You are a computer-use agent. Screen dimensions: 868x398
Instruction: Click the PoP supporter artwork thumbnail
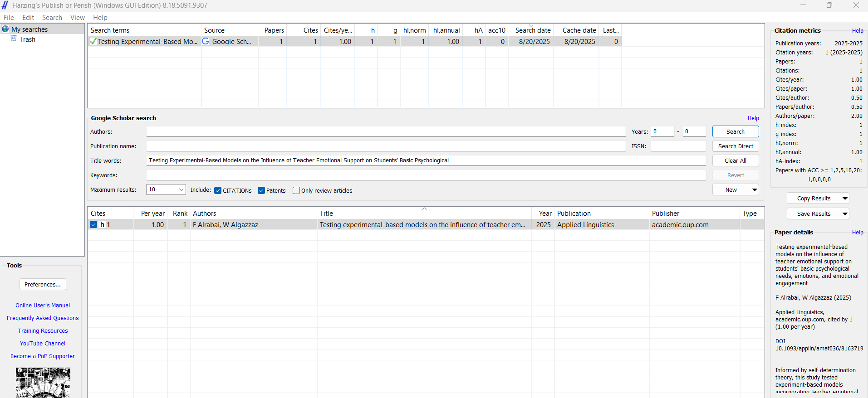[x=43, y=383]
